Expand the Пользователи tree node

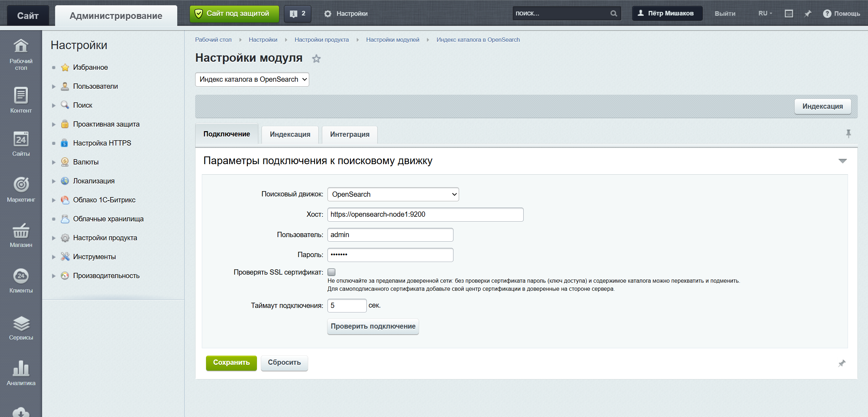(x=54, y=86)
